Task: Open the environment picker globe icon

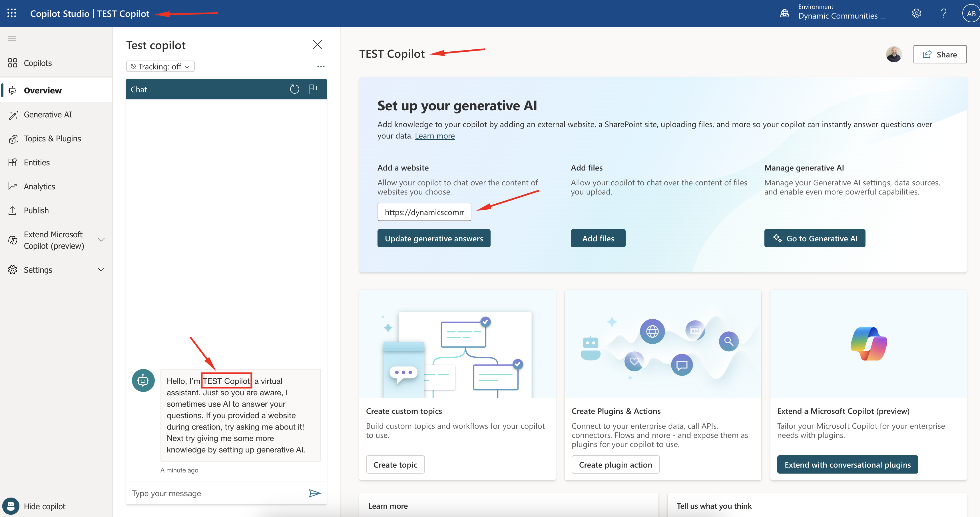Action: click(x=784, y=13)
